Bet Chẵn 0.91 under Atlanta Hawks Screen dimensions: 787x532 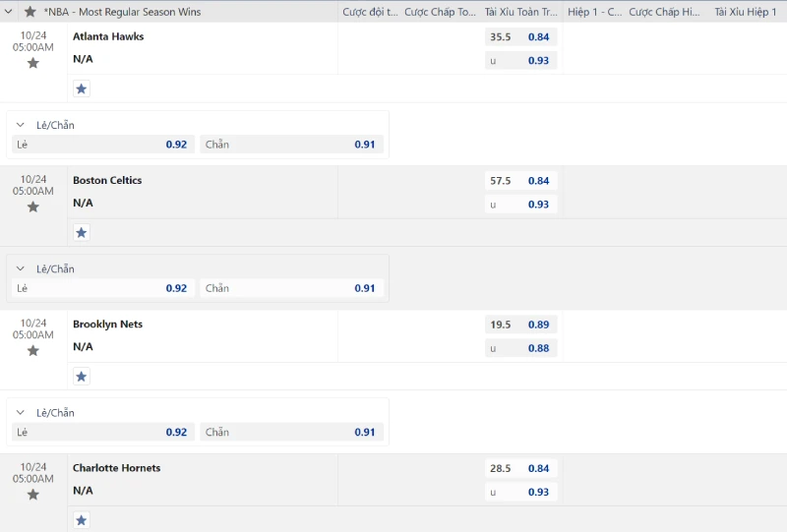pyautogui.click(x=291, y=145)
